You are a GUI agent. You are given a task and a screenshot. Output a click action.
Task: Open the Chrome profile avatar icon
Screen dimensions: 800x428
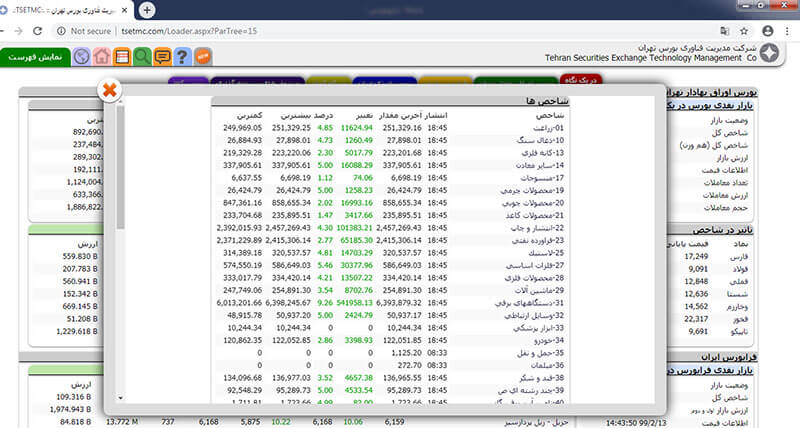tap(767, 31)
